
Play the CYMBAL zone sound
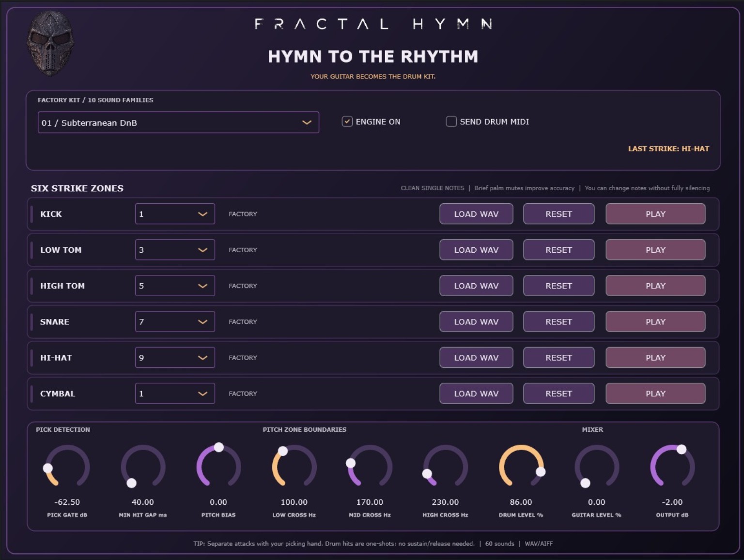tap(655, 394)
